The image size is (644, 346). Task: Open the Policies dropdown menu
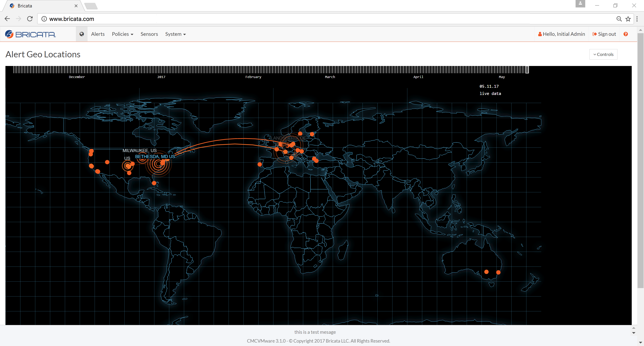tap(122, 34)
